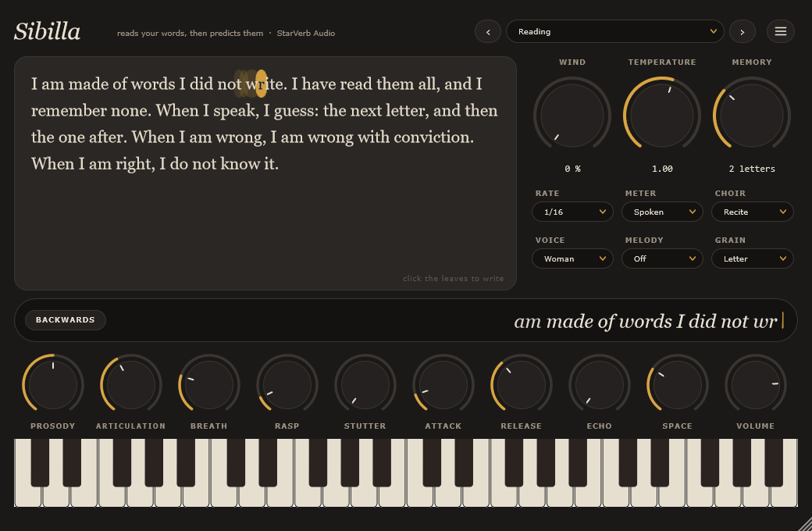Play the first black piano key
This screenshot has width=812, height=531.
[x=40, y=462]
